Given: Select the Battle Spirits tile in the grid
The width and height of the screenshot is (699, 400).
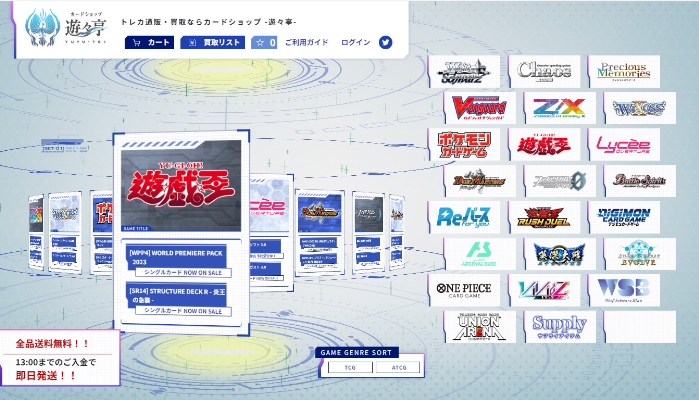Looking at the screenshot, I should (x=640, y=181).
